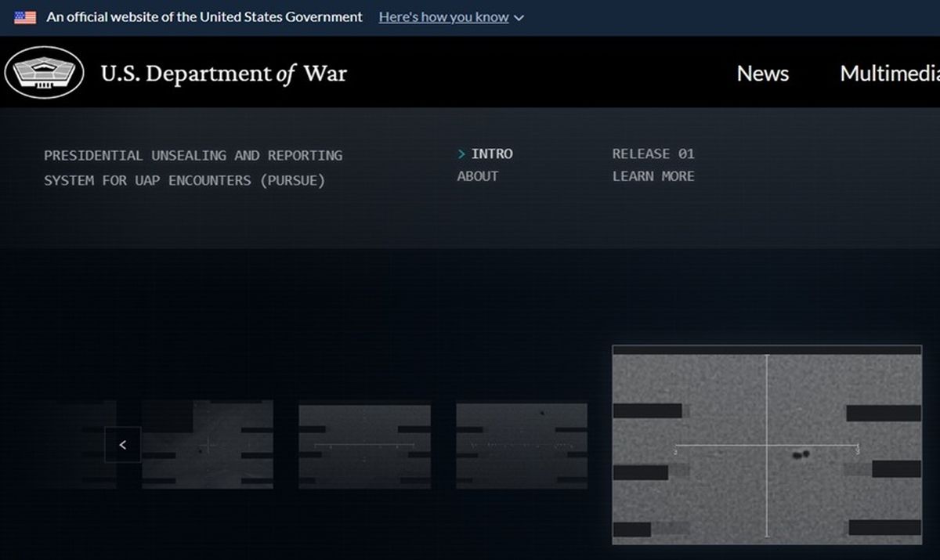Image resolution: width=940 pixels, height=560 pixels.
Task: Open the "Here's how you know" link
Action: [x=443, y=17]
